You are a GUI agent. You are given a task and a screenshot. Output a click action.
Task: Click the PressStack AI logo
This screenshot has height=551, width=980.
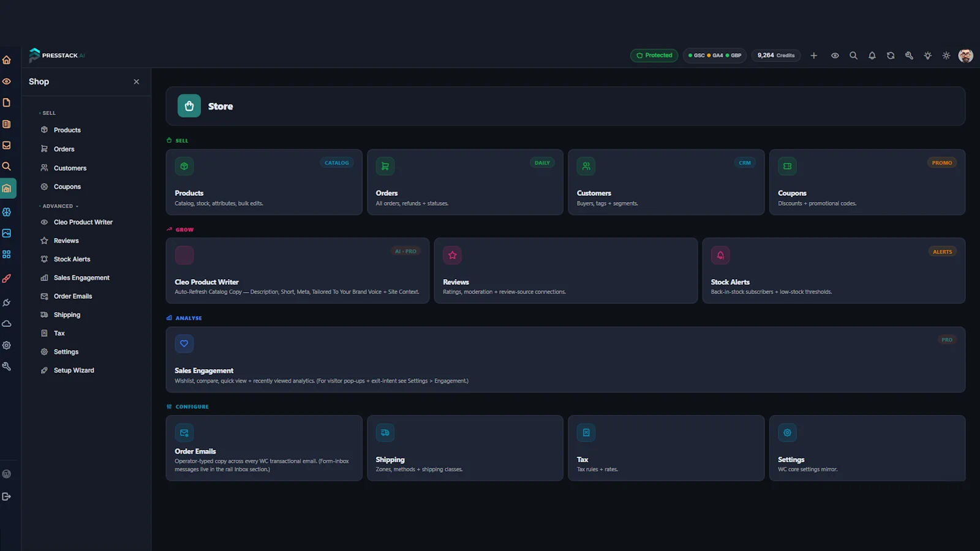57,55
